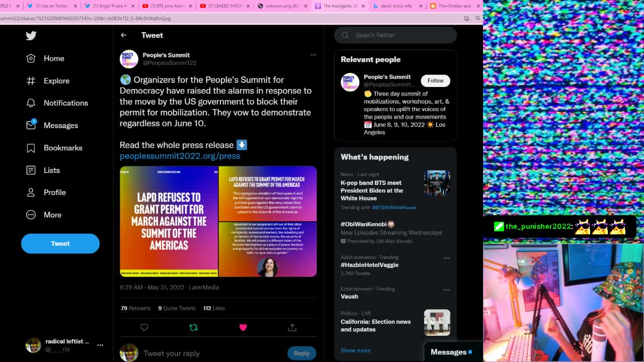Go back using the Tweet arrow
This screenshot has height=362, width=644.
(123, 35)
